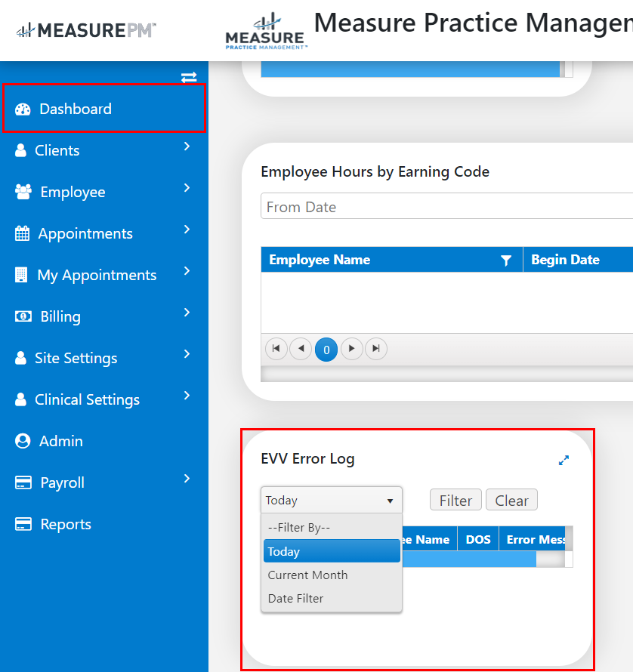
Task: Select the --Filter By-- option
Action: coord(332,528)
